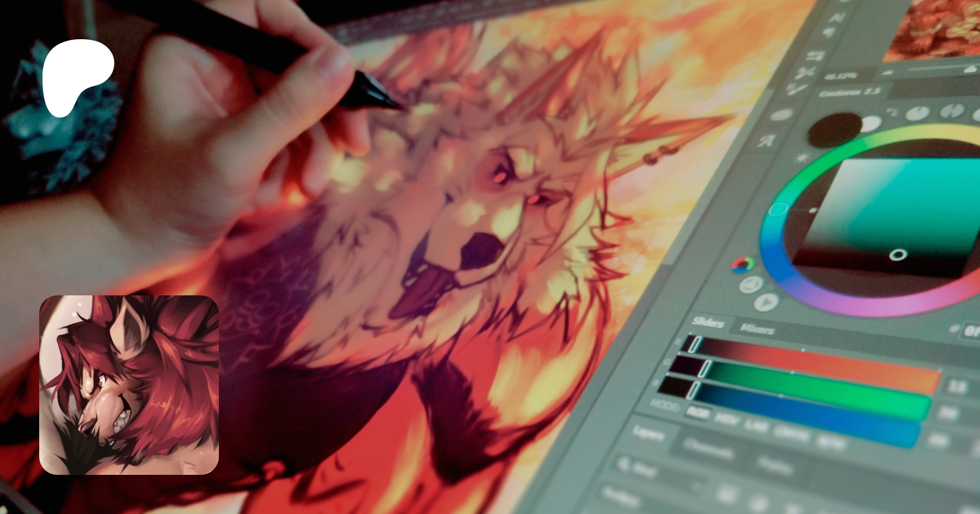Viewport: 980px width, 514px height.
Task: Open the Mixers tab
Action: click(757, 329)
